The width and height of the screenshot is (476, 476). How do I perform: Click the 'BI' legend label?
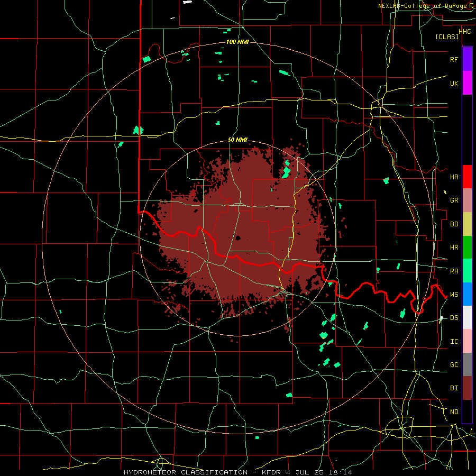click(454, 388)
